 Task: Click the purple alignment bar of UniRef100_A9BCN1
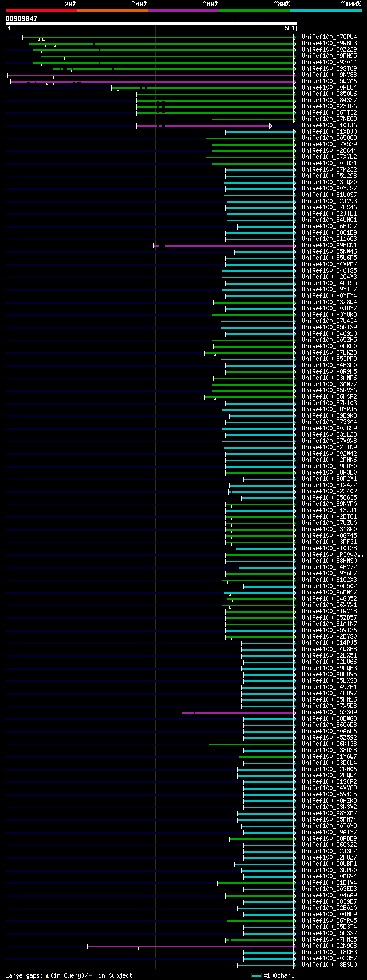coord(225,246)
